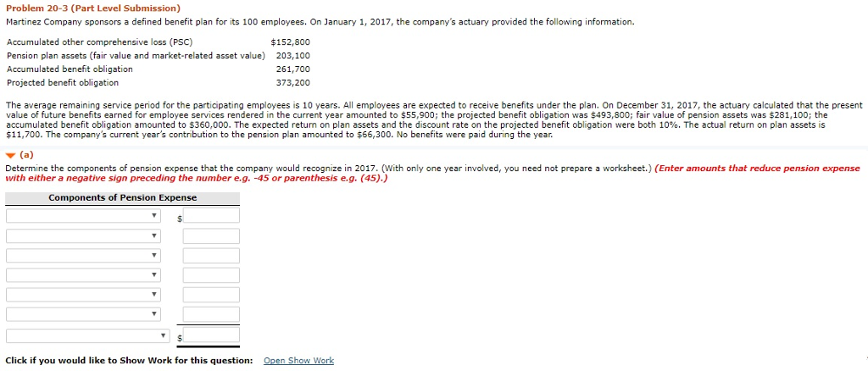Click the (a) part label

(x=26, y=156)
